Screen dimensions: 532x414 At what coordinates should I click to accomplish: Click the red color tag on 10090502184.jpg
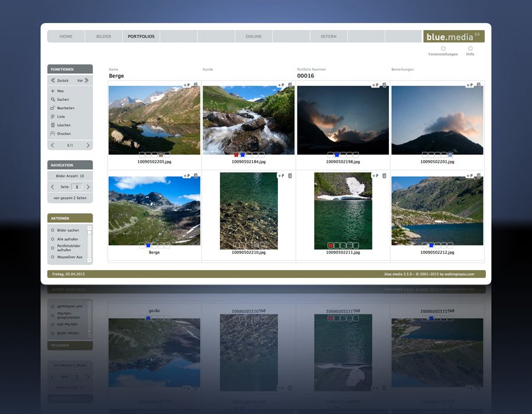point(236,155)
